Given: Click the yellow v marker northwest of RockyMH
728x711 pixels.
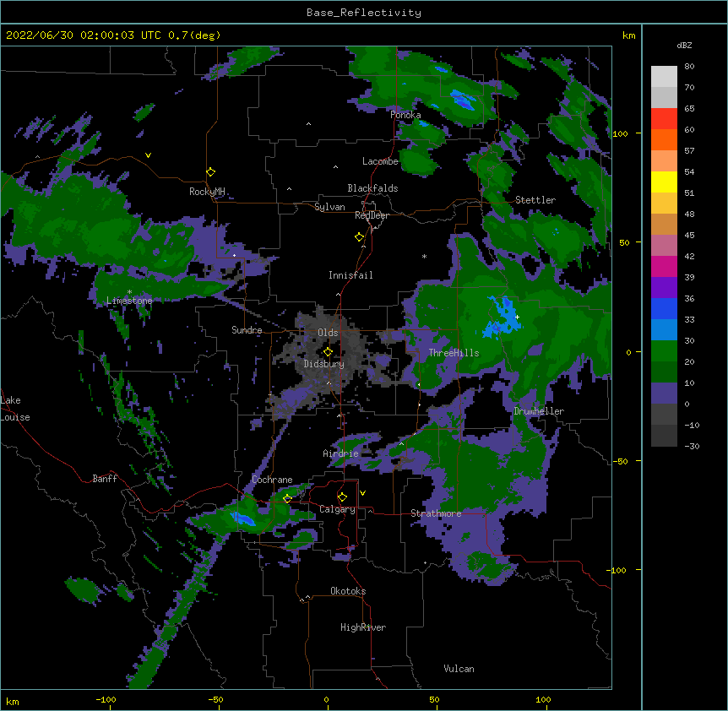Looking at the screenshot, I should point(148,155).
